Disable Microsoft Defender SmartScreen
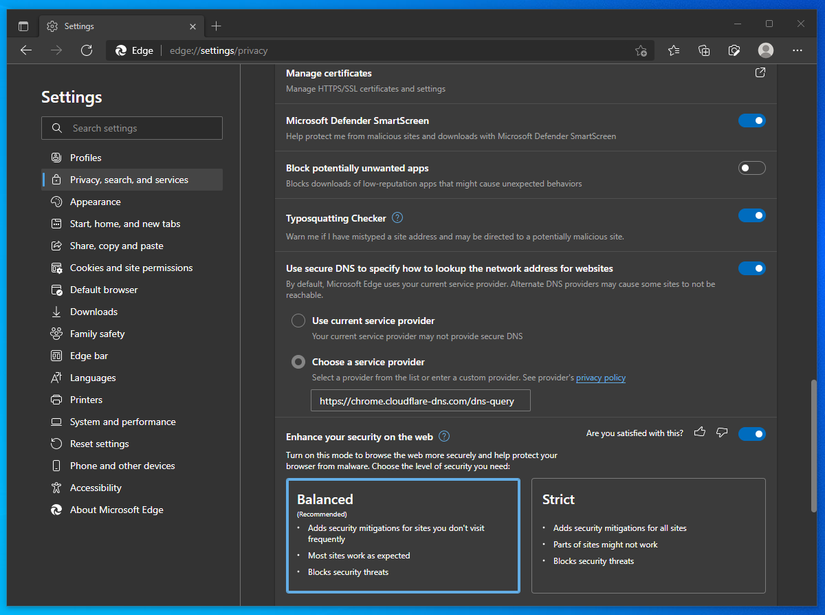 pos(751,120)
